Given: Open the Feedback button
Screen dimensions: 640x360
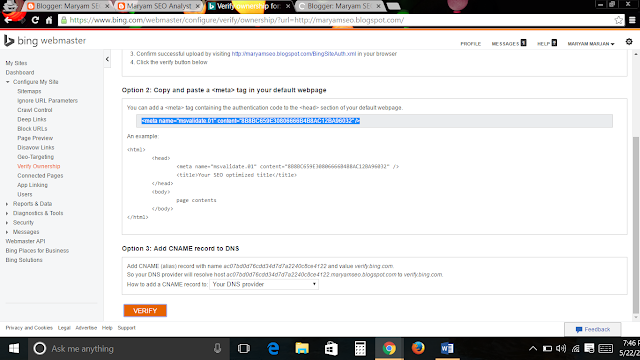Looking at the screenshot, I should tap(593, 329).
